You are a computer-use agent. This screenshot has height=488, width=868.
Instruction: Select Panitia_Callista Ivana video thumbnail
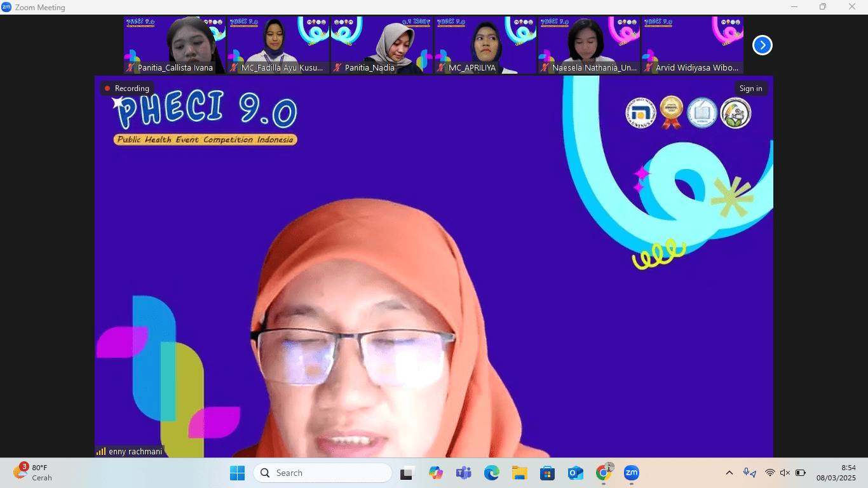[x=175, y=45]
